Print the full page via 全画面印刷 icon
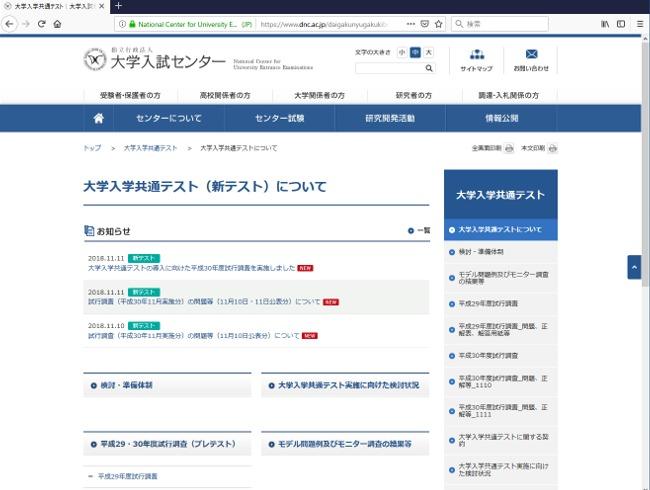650x490 pixels. coord(509,148)
